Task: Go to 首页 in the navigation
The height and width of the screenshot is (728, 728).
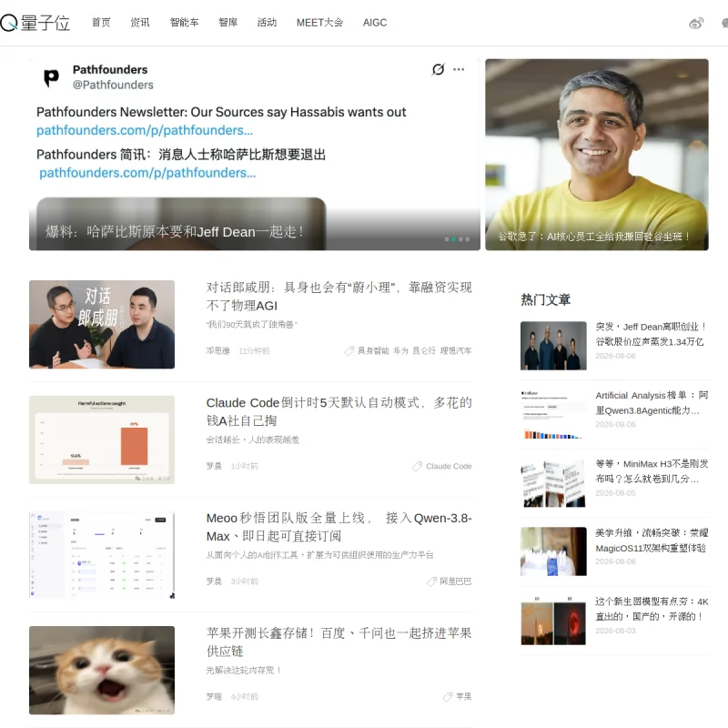Action: (101, 22)
